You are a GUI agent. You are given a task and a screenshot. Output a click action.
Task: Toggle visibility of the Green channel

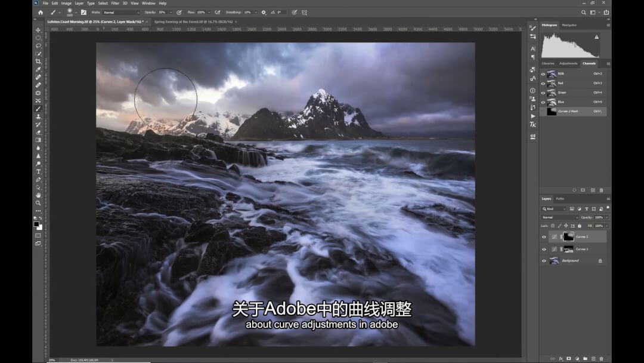(543, 93)
